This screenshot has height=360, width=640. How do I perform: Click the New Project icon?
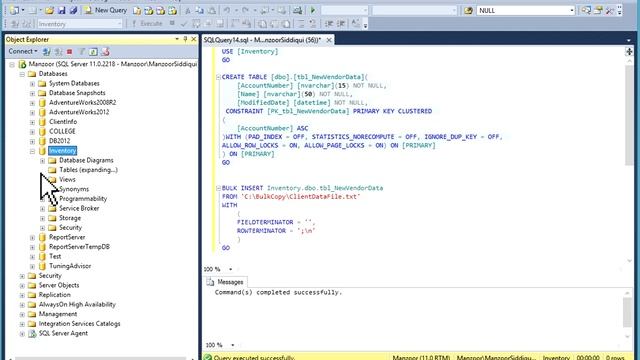click(15, 10)
